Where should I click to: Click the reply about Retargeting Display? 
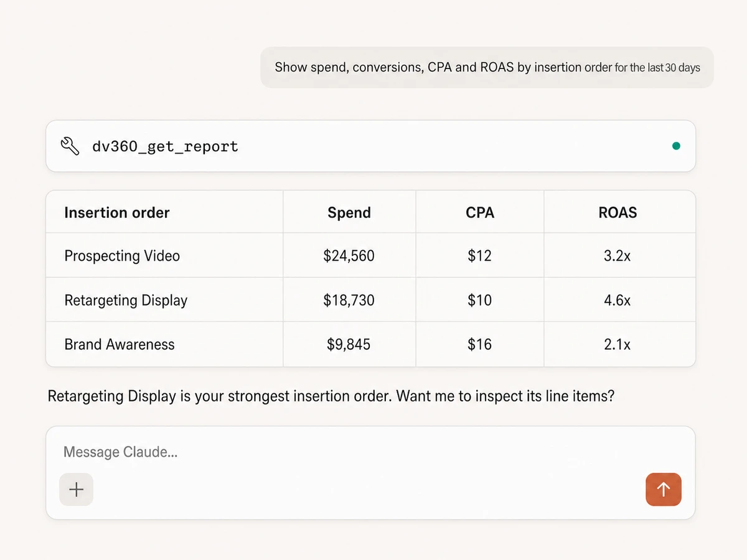pyautogui.click(x=331, y=396)
